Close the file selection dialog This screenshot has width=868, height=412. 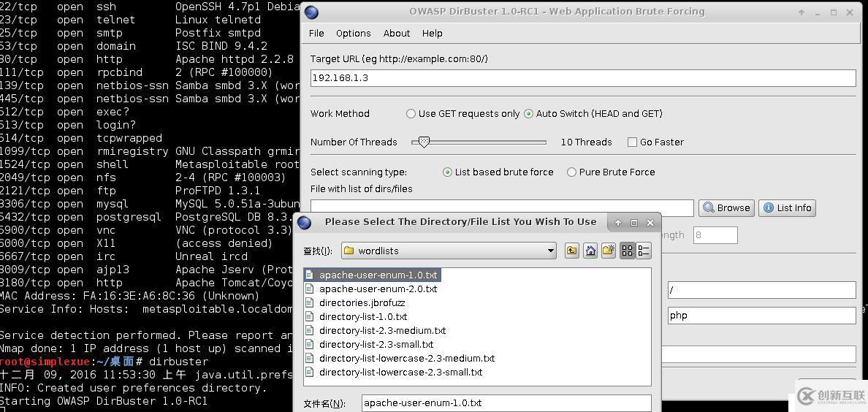tap(650, 223)
